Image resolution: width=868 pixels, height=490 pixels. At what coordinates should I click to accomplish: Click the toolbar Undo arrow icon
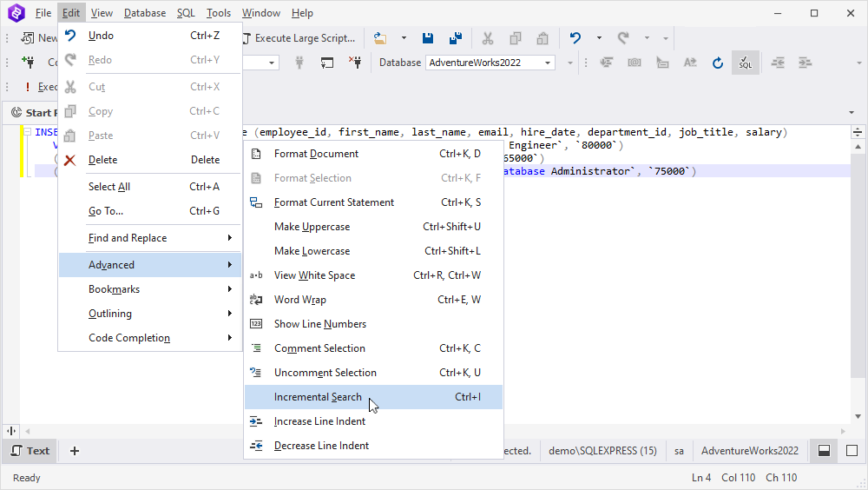tap(575, 38)
